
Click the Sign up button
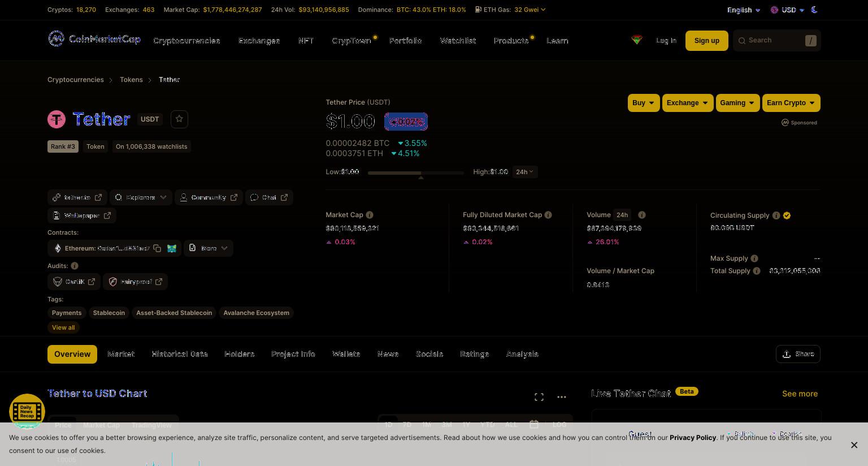pos(706,40)
